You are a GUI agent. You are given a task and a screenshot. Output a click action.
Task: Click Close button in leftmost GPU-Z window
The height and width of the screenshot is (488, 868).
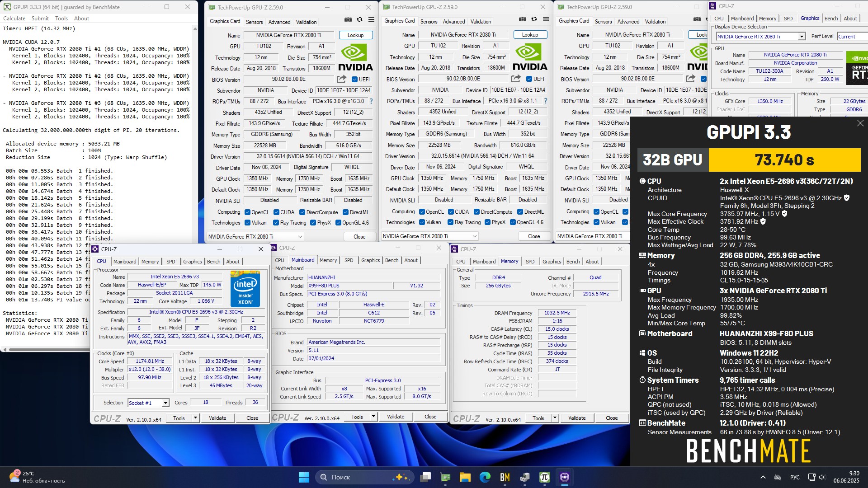(x=359, y=236)
